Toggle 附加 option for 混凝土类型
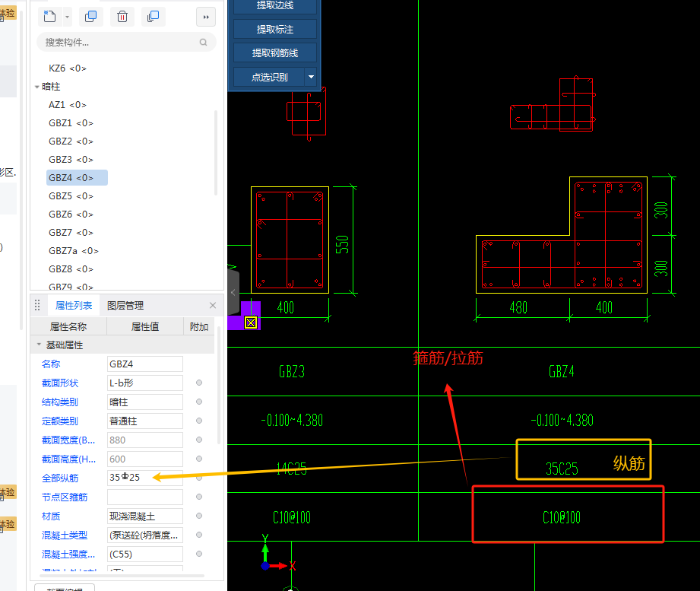 click(x=199, y=535)
